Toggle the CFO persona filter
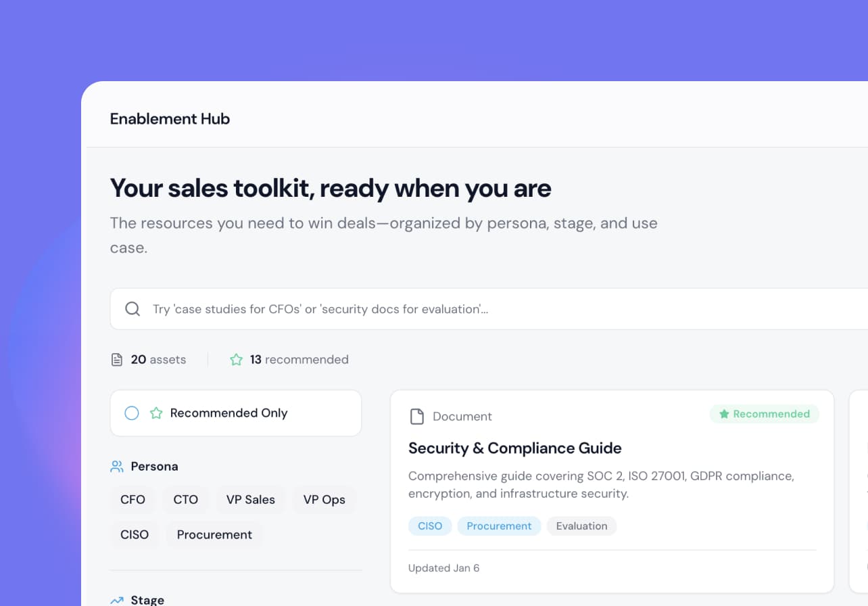This screenshot has width=868, height=606. (x=132, y=500)
